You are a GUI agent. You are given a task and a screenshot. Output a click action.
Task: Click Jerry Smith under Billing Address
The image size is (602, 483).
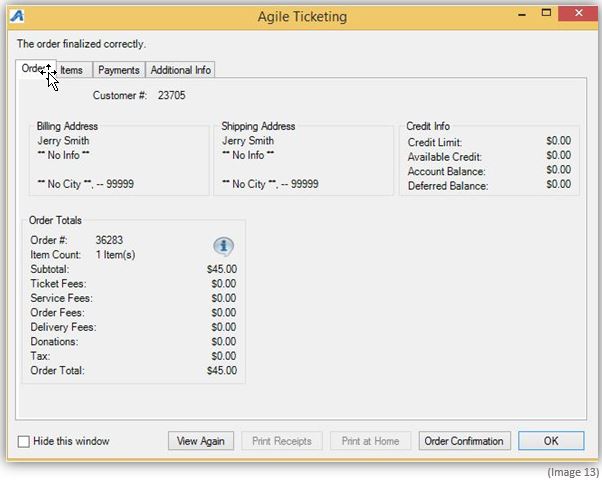pyautogui.click(x=63, y=141)
